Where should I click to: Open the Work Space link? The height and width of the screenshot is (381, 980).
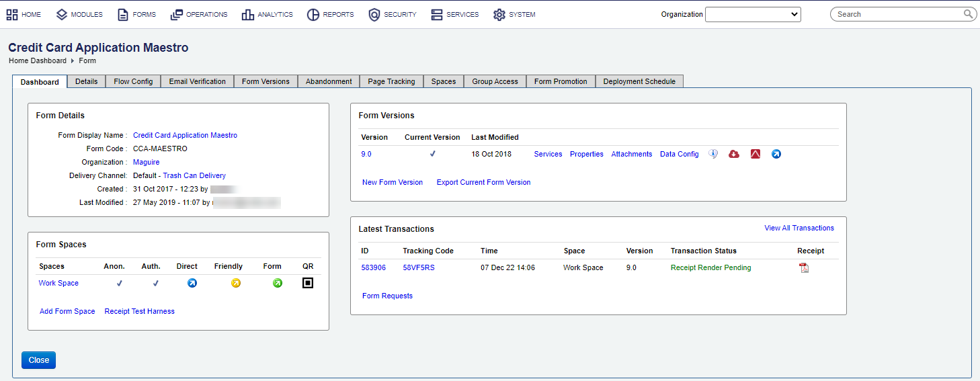58,283
